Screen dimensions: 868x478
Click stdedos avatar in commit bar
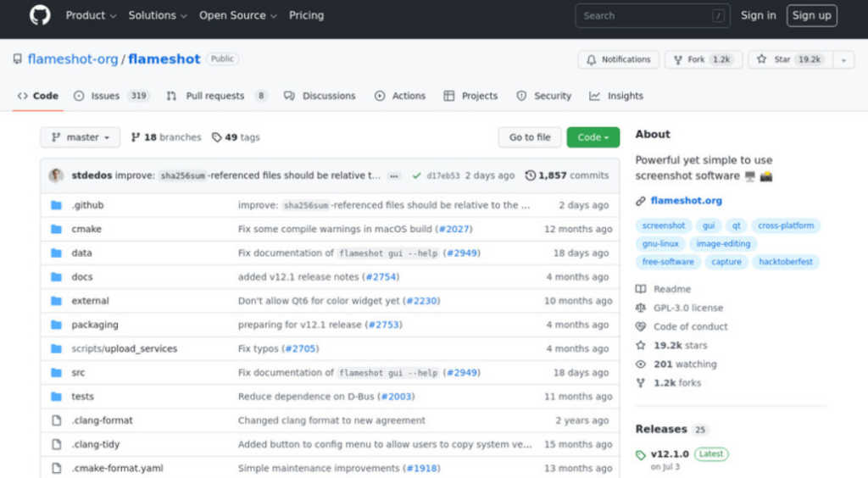coord(56,175)
